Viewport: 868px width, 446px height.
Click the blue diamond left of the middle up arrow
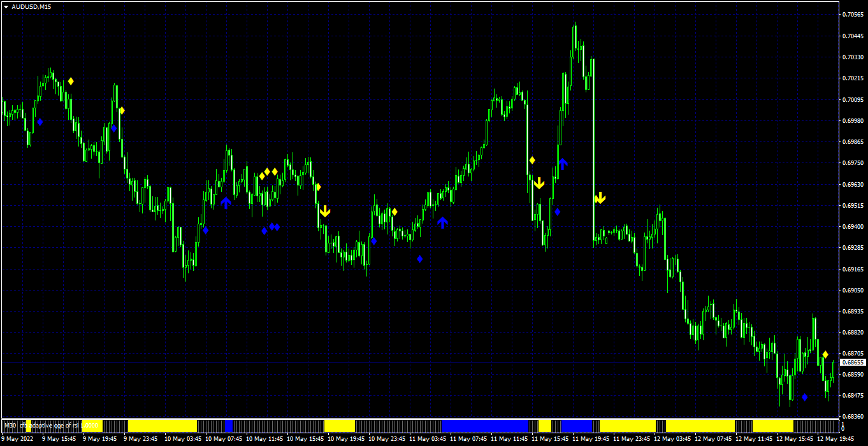(419, 259)
